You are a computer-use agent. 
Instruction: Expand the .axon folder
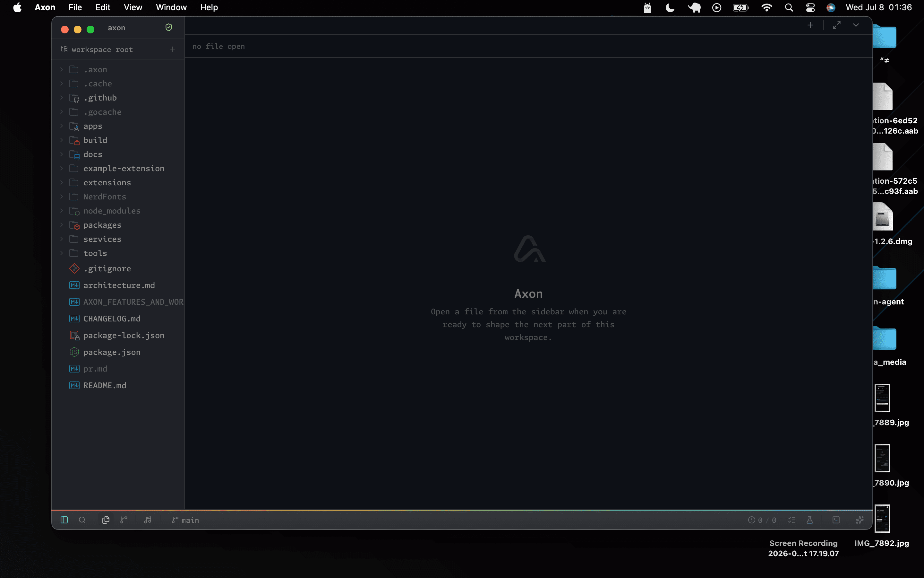tap(62, 70)
